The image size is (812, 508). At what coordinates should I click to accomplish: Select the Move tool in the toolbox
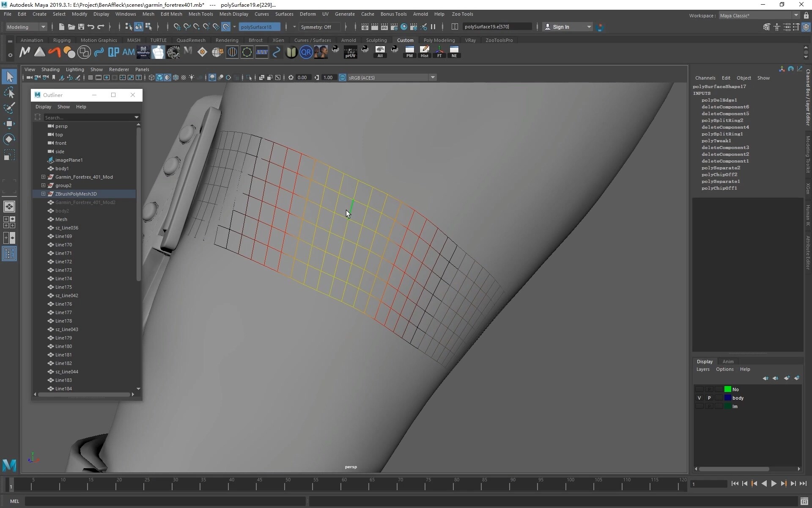[9, 124]
